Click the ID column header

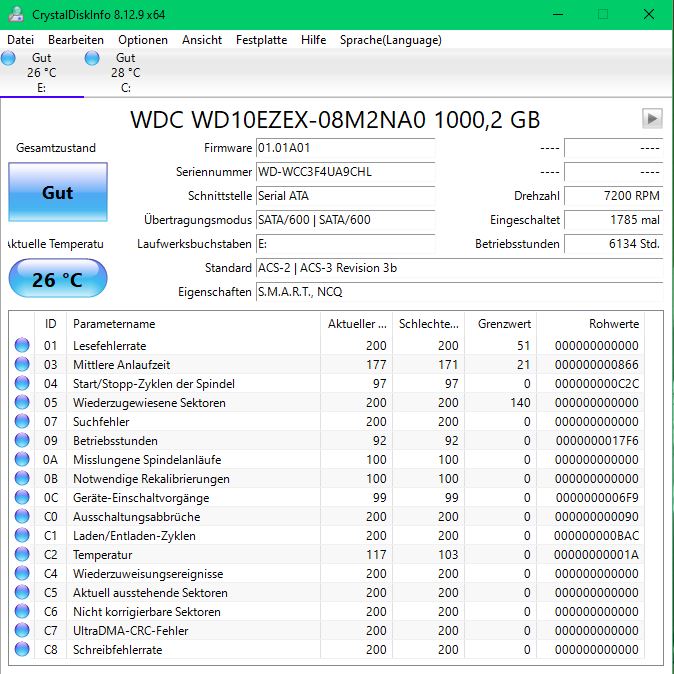pos(51,324)
